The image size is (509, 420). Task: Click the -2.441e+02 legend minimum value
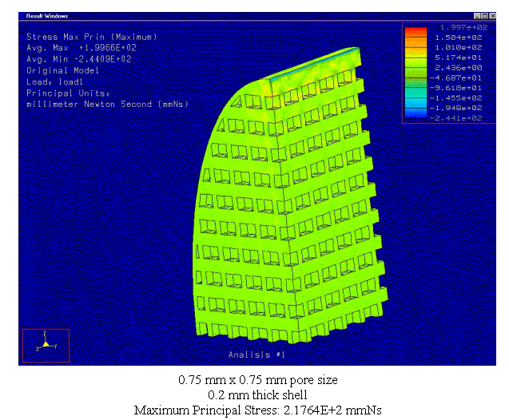[459, 117]
